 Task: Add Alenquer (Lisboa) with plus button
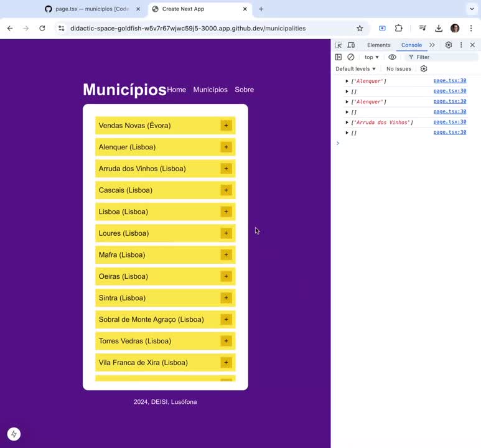(x=226, y=147)
